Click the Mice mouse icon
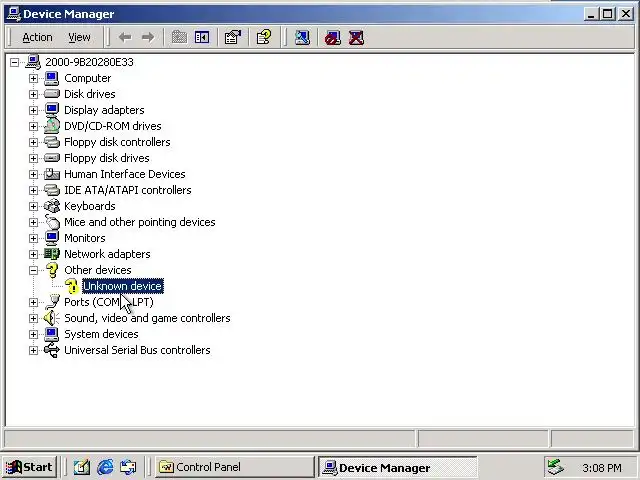 click(x=52, y=222)
